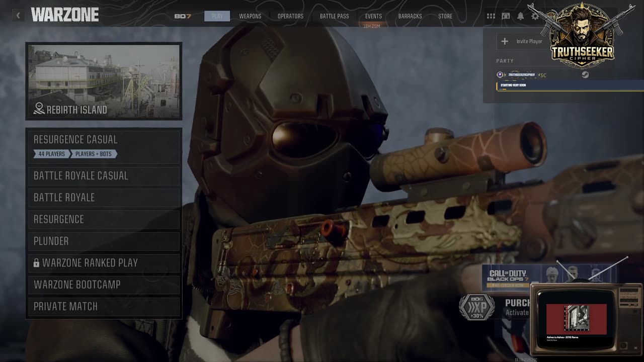
Task: Click the BO6 XP +30% token badge
Action: pyautogui.click(x=476, y=307)
